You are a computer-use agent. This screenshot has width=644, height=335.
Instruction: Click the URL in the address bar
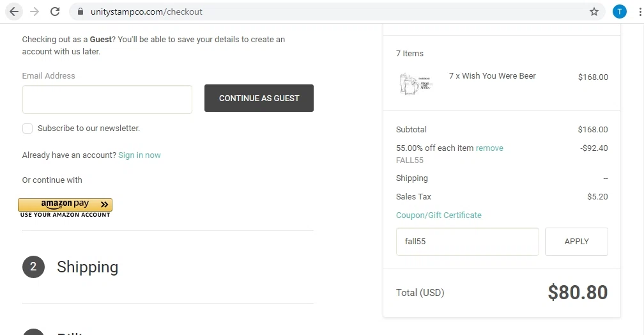tap(147, 12)
